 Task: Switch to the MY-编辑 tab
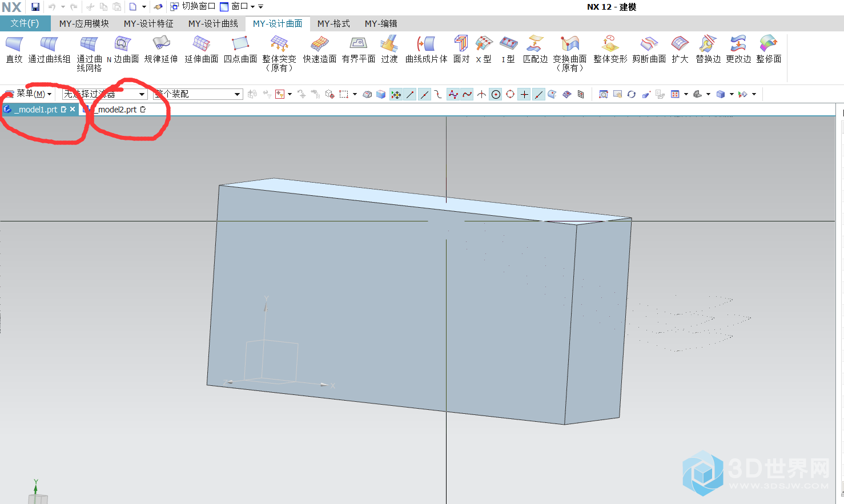(381, 23)
